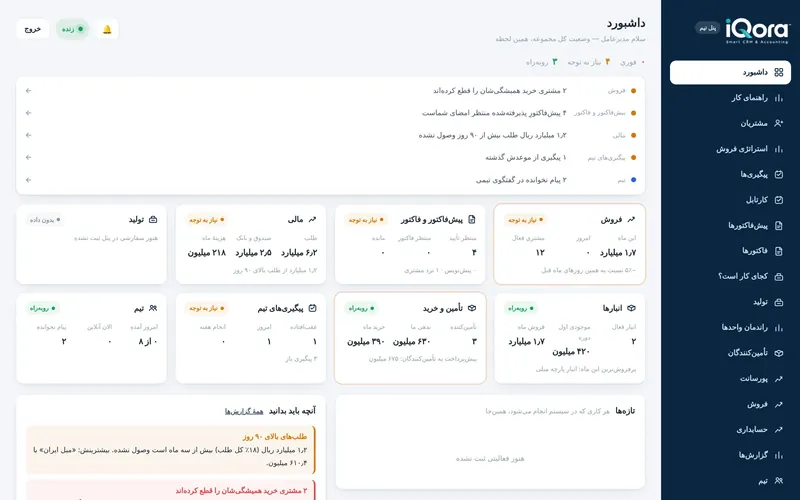Click the پیگیری‌های تیم card check icon
The height and width of the screenshot is (500, 800).
tap(313, 308)
